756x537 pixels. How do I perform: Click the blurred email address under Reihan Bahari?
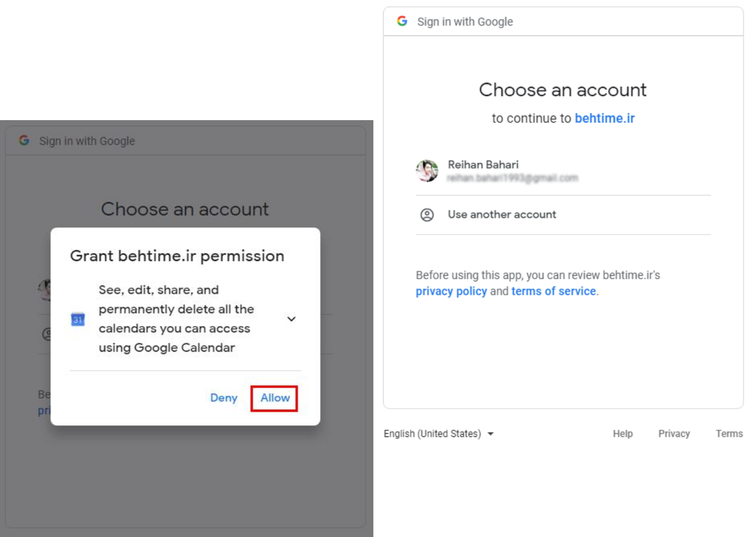512,178
